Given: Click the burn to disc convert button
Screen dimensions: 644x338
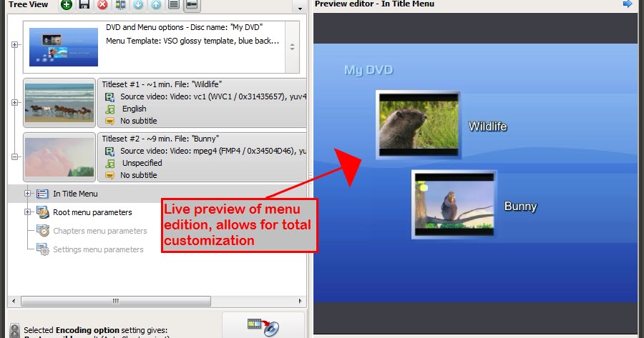Looking at the screenshot, I should [263, 326].
